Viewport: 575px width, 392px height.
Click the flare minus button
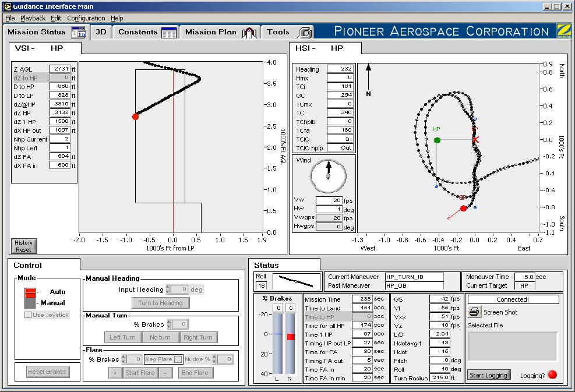[165, 373]
